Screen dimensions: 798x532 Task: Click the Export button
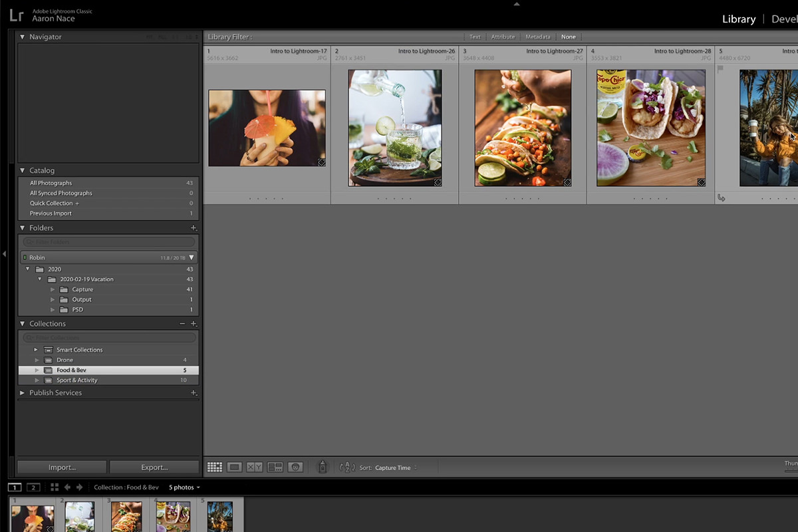pos(154,467)
